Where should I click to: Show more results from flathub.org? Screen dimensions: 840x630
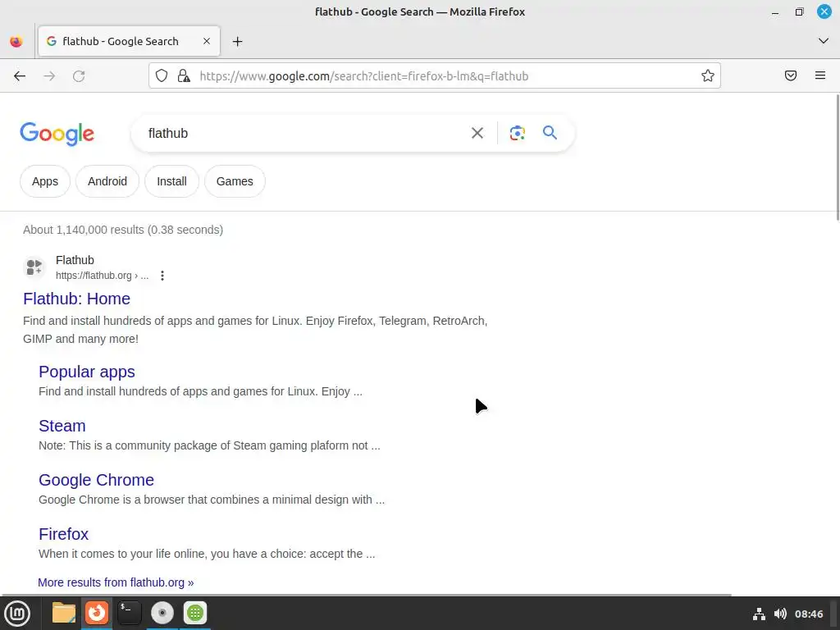click(116, 582)
